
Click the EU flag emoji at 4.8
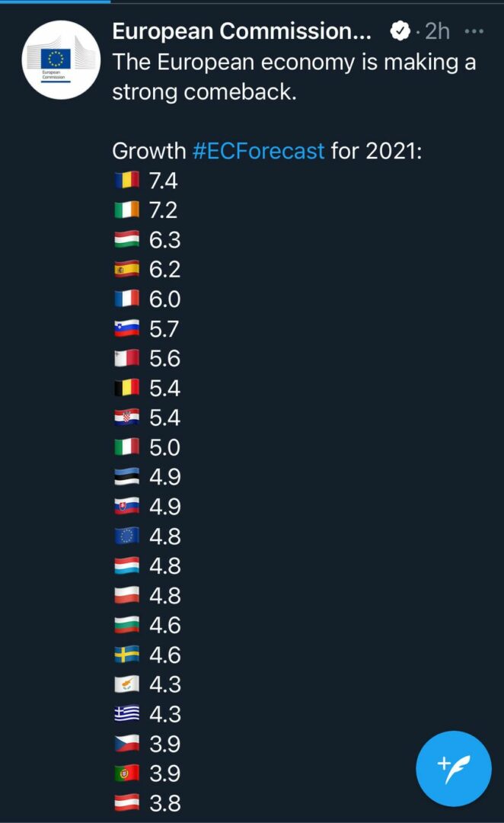pos(127,536)
